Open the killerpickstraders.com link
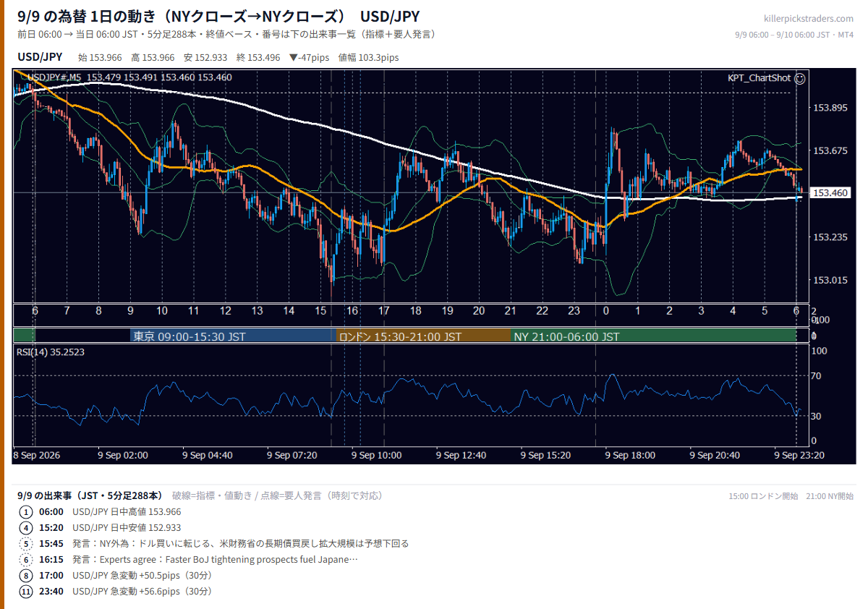 (x=808, y=19)
